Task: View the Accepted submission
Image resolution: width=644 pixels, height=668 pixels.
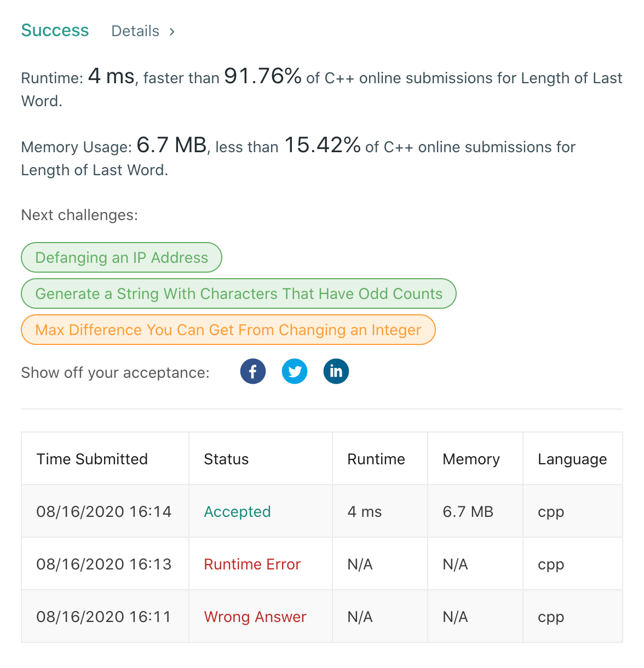Action: pos(237,511)
